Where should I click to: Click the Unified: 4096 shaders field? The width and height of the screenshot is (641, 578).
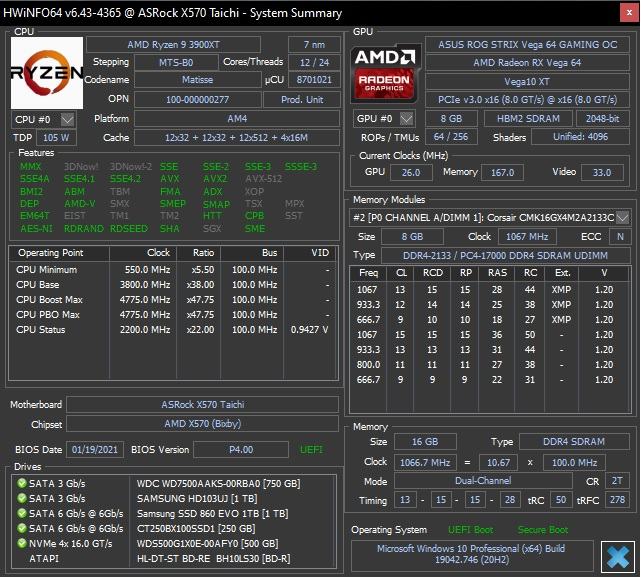tap(580, 137)
